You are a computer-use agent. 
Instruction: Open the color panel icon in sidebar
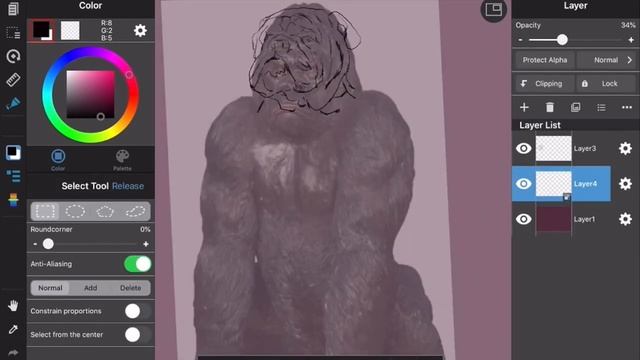(x=13, y=153)
